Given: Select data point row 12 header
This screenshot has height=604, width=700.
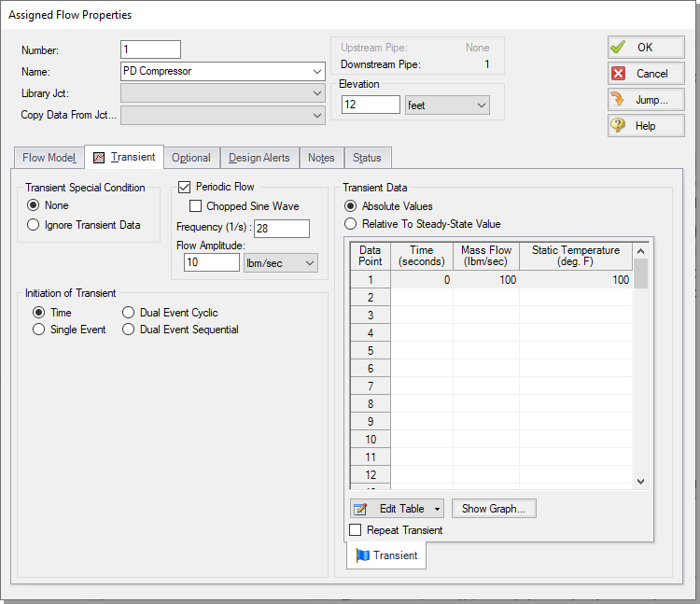Looking at the screenshot, I should pos(371,475).
